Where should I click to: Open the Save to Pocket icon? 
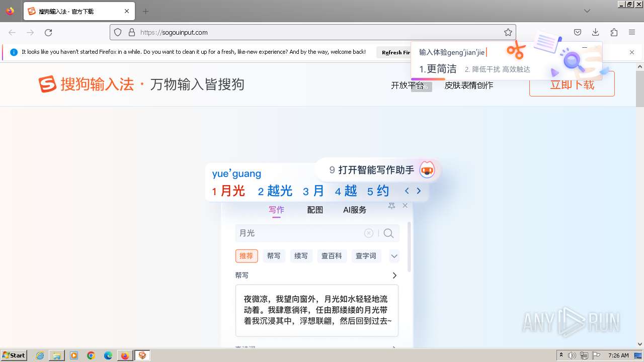click(x=578, y=32)
